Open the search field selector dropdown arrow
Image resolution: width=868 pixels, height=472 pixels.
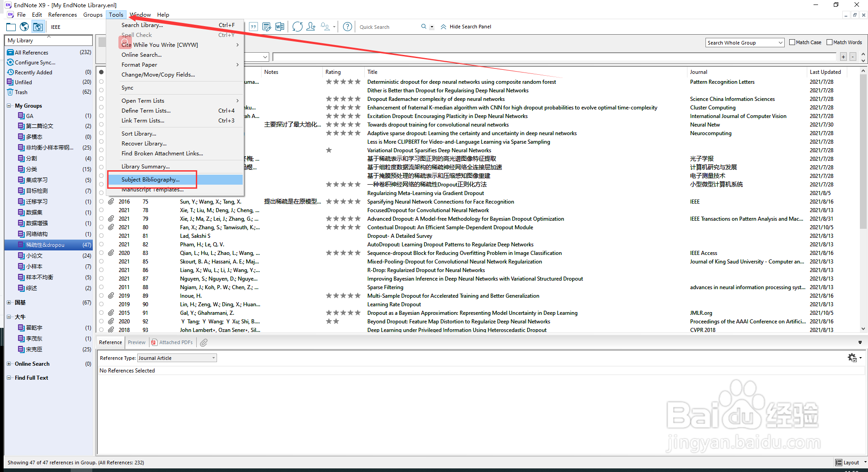point(265,57)
